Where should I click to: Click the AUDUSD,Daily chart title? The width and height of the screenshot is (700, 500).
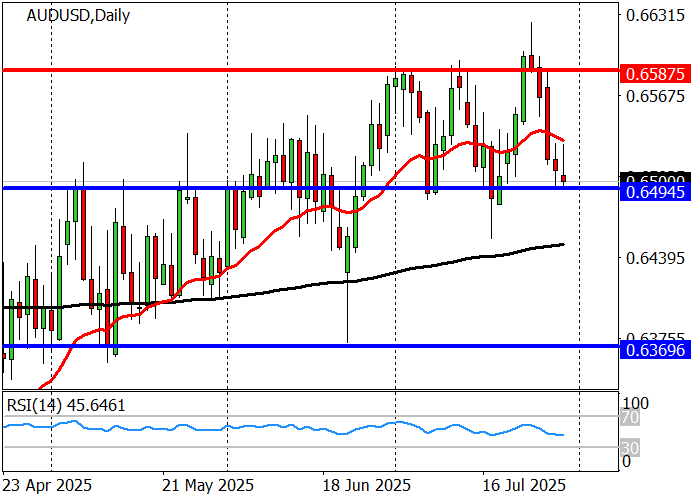78,16
